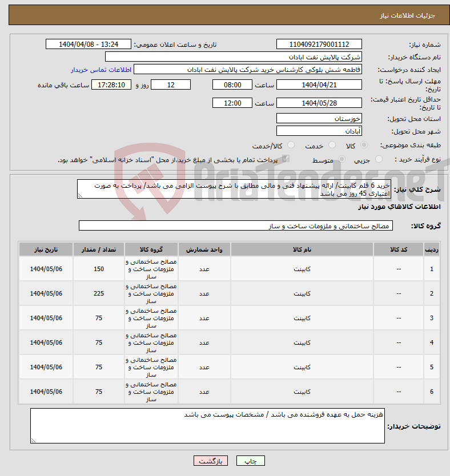
Task: Click the remaining time field 17:28:10
Action: coord(111,84)
